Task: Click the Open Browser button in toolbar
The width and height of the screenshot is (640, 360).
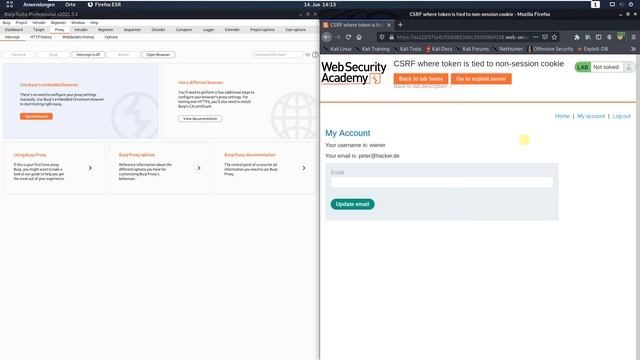Action: pos(158,54)
